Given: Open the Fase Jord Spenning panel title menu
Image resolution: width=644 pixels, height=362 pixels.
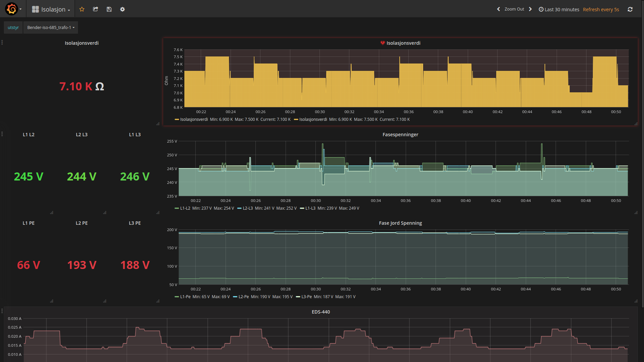Looking at the screenshot, I should tap(400, 223).
